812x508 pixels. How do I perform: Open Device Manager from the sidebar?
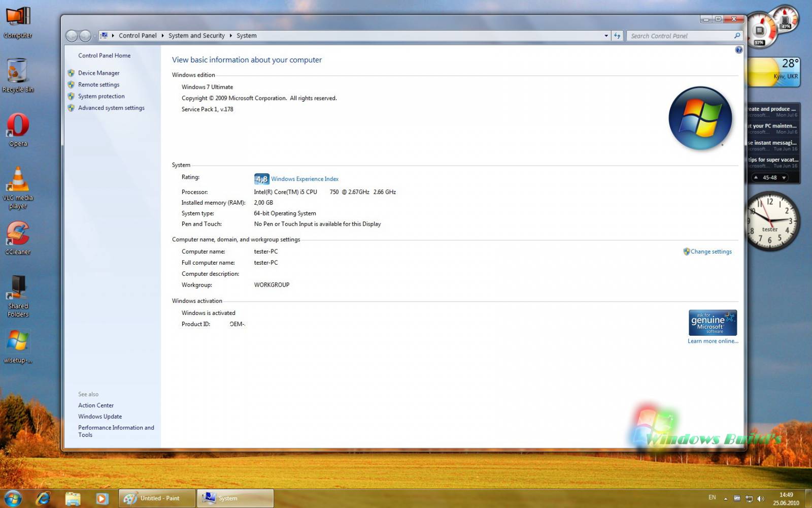(98, 73)
